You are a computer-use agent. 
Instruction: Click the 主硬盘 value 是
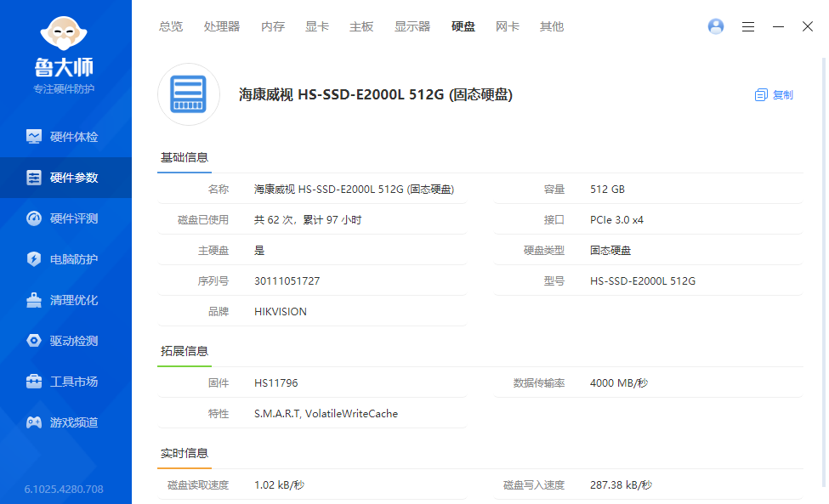[x=259, y=251]
